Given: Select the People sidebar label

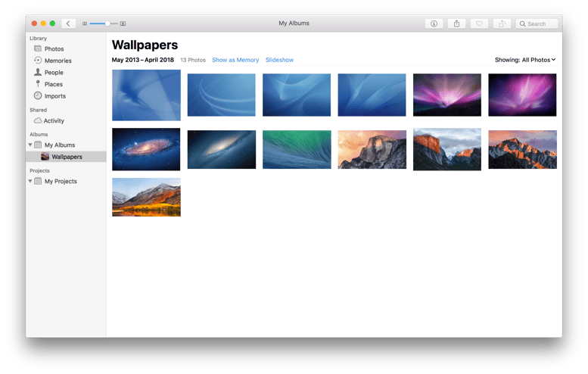Looking at the screenshot, I should [x=54, y=73].
